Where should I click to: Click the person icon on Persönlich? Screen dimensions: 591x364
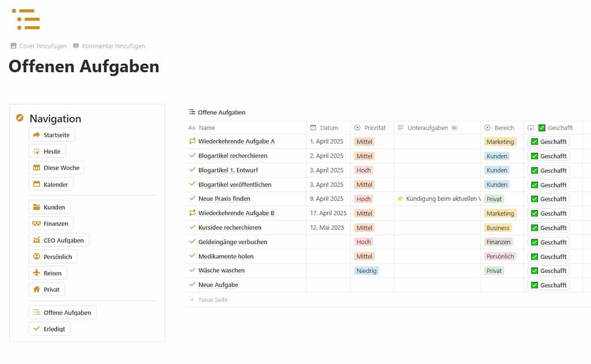coord(36,256)
